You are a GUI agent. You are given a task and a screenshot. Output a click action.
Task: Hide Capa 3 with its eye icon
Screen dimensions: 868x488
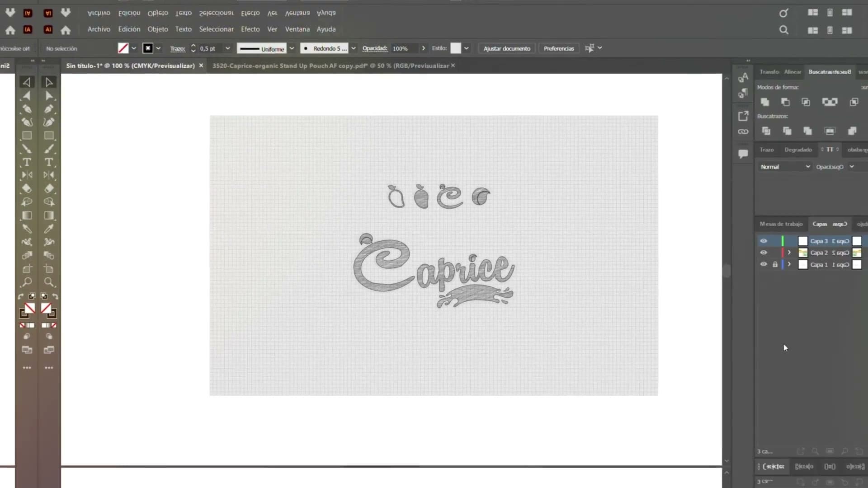point(764,241)
